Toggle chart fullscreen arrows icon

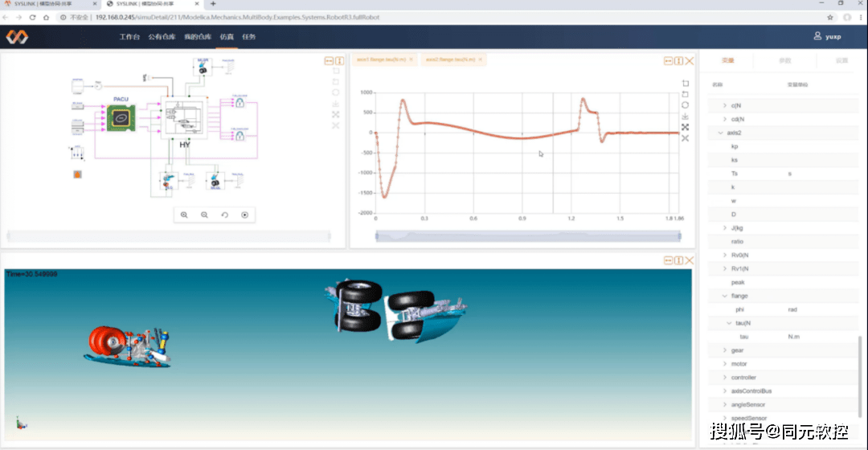pos(686,127)
